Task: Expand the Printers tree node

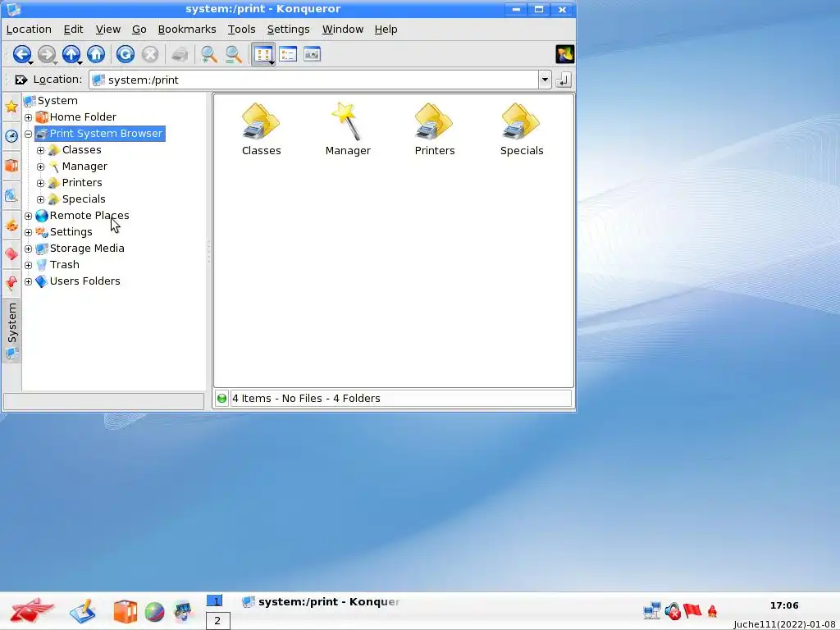Action: click(x=41, y=183)
